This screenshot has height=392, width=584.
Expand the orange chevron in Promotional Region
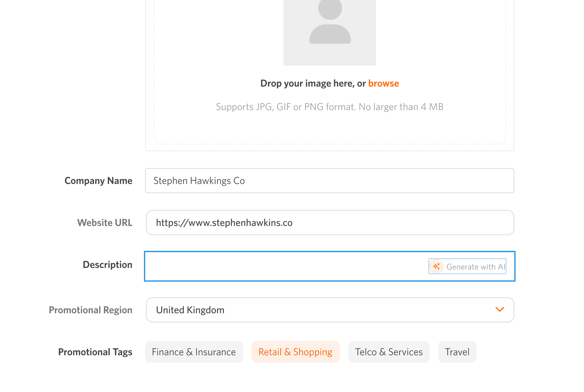[x=499, y=309]
